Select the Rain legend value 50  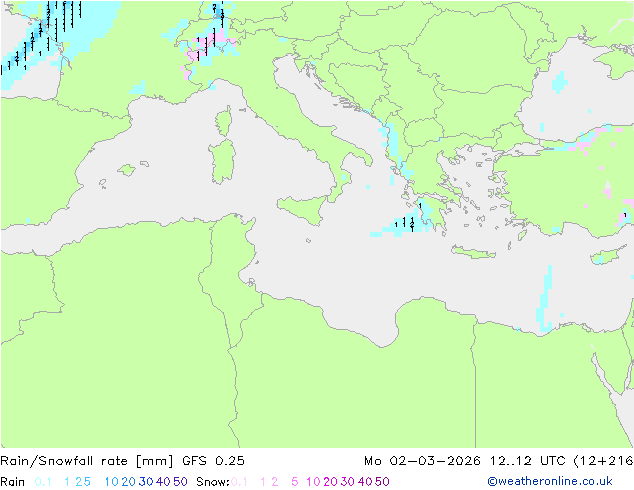180,482
